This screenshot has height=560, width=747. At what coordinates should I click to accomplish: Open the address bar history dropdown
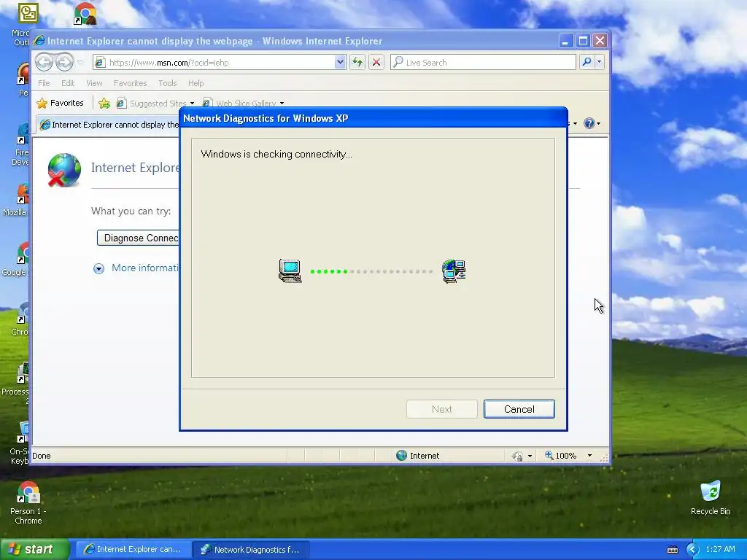(340, 63)
